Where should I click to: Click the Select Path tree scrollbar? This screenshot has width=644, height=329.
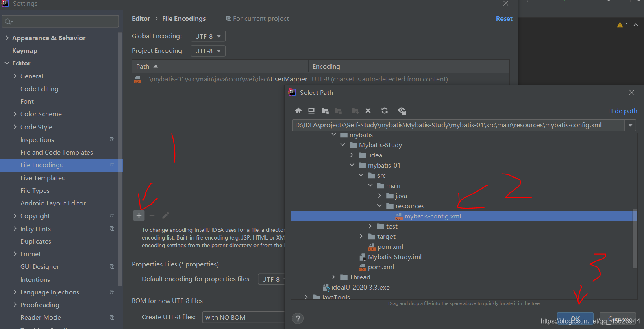pos(635,239)
